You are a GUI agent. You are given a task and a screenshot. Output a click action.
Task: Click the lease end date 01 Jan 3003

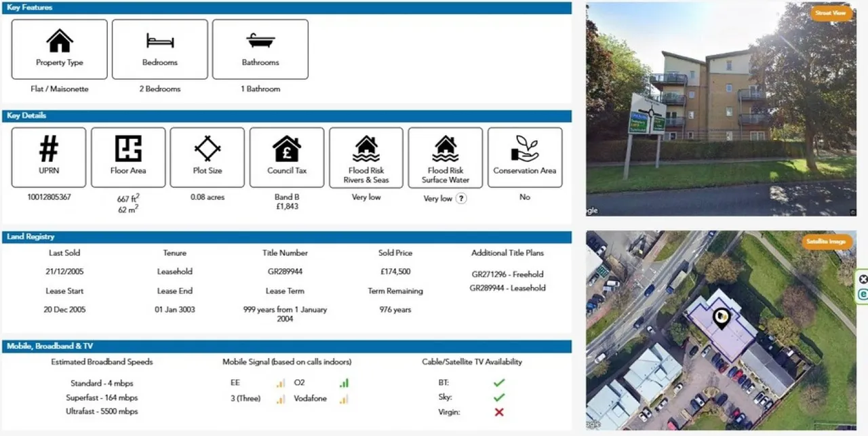(174, 310)
